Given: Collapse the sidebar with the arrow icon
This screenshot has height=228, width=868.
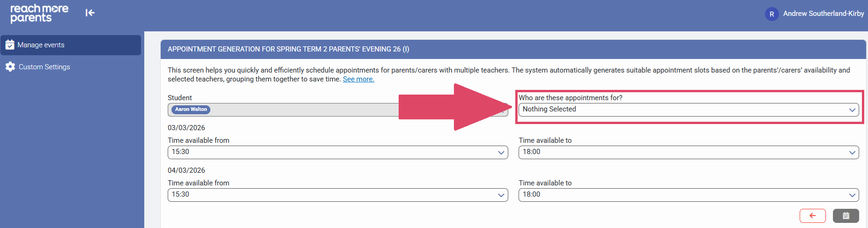Looking at the screenshot, I should pyautogui.click(x=90, y=13).
